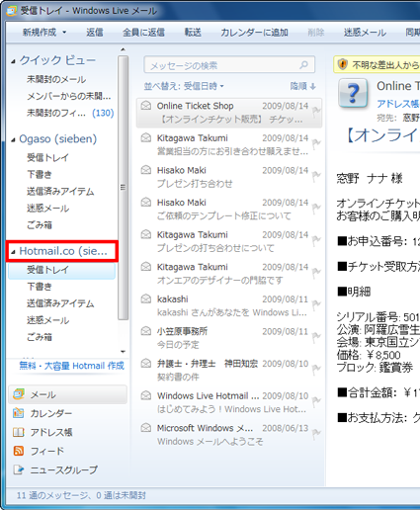Click envelope icon of Windows Live Hotmail message
The height and width of the screenshot is (510, 420).
coord(146,395)
